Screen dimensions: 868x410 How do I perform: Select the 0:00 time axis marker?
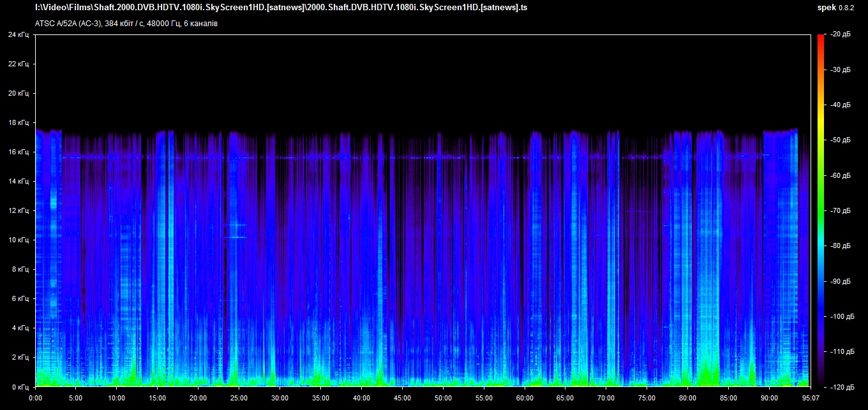point(36,397)
